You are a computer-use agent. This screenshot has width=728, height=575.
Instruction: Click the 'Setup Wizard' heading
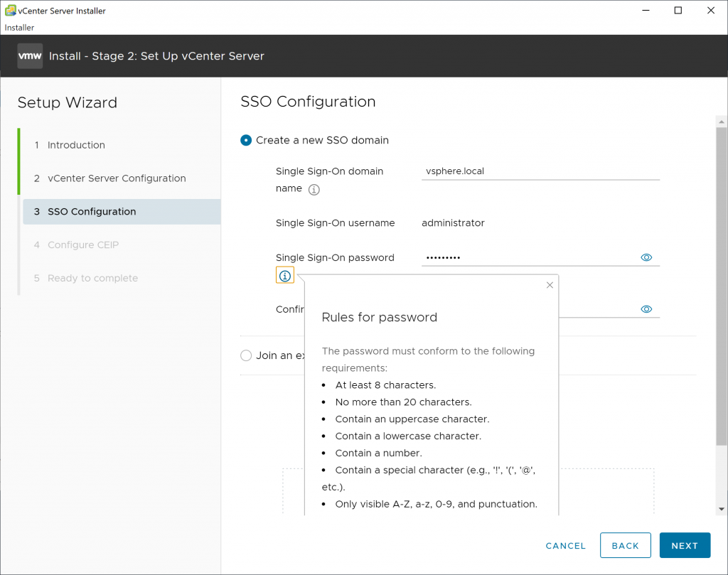[68, 102]
